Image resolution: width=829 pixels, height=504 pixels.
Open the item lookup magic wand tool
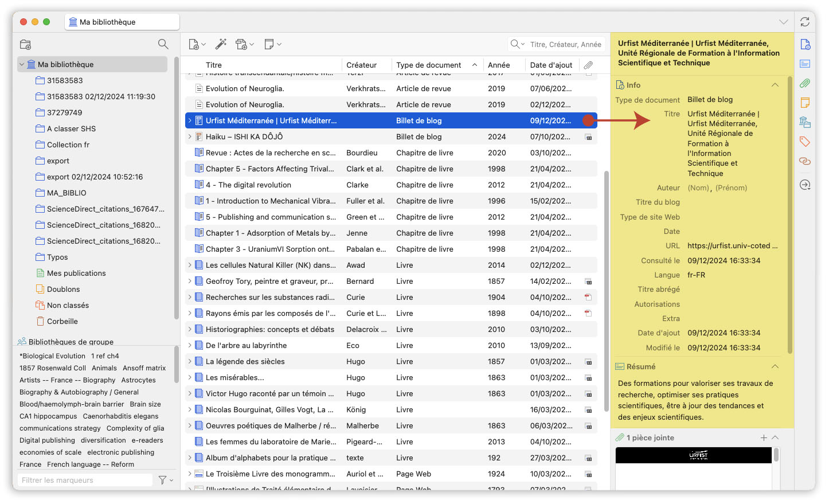(x=221, y=44)
